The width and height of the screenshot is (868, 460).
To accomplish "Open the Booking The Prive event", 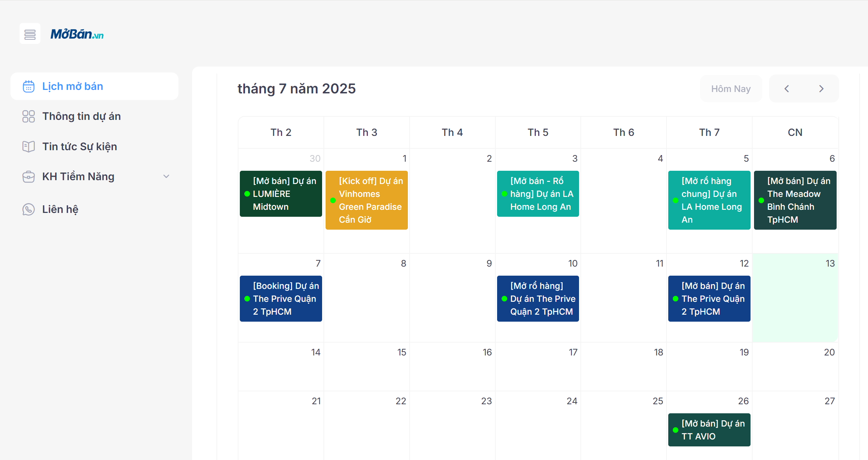I will point(281,299).
